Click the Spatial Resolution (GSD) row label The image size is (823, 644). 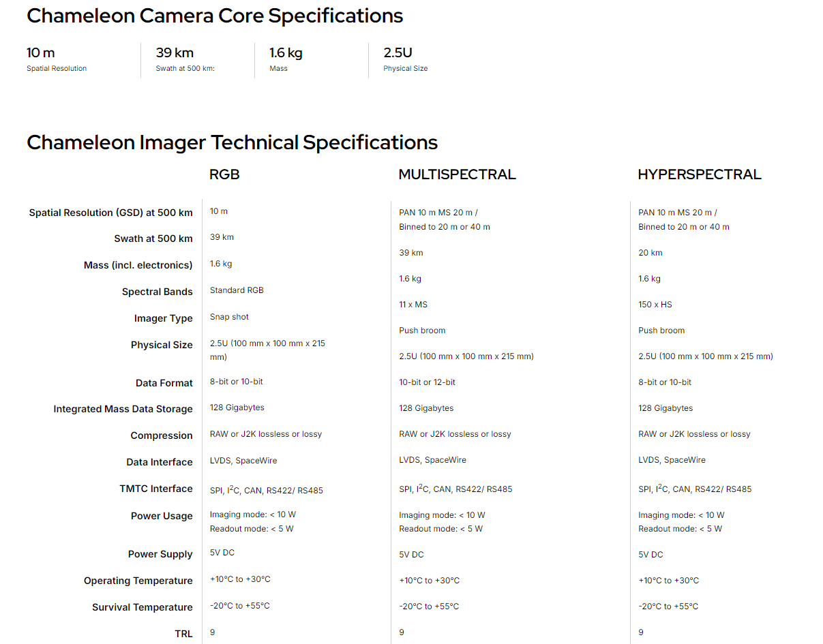pyautogui.click(x=110, y=213)
